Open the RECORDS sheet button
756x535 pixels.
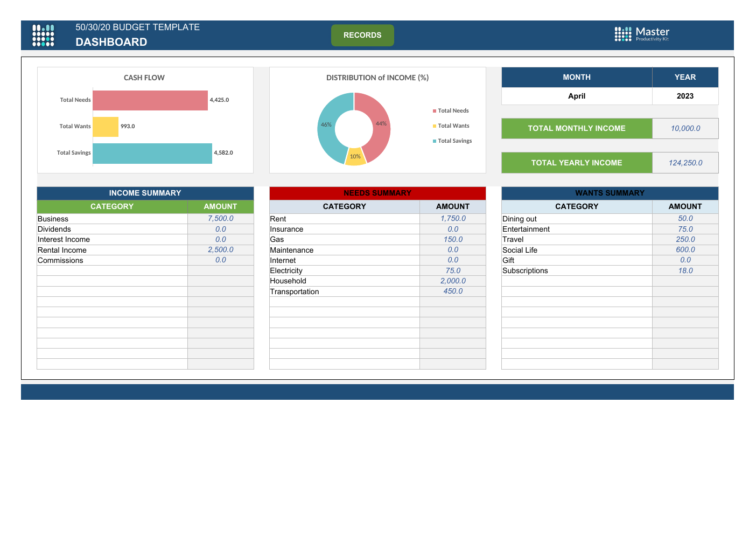362,35
